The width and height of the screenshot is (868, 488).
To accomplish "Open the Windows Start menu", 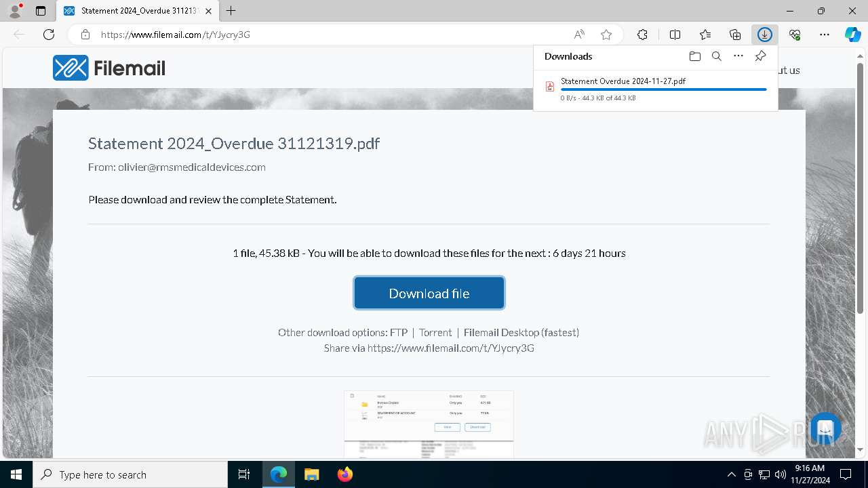I will pyautogui.click(x=16, y=474).
